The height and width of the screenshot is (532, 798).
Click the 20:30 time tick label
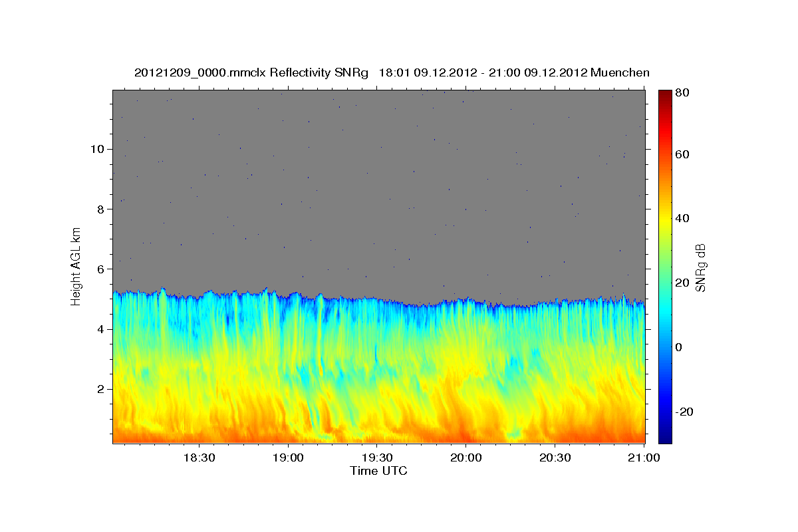pos(555,458)
